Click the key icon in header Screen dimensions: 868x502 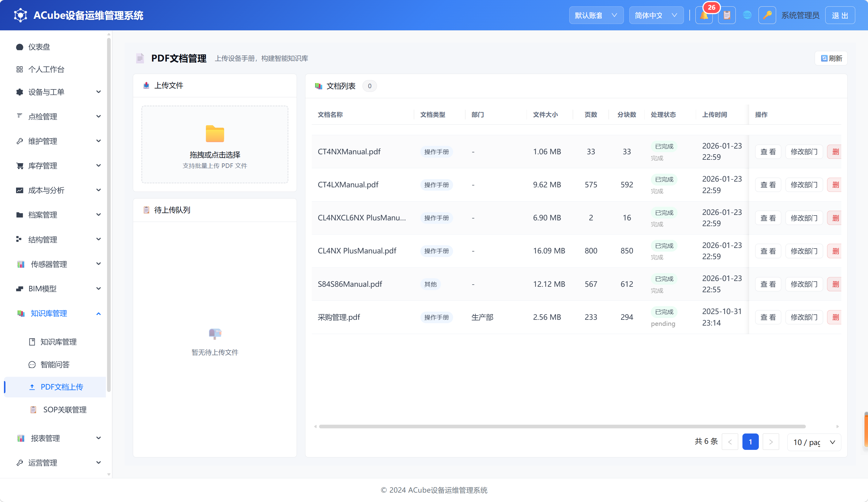tap(767, 15)
